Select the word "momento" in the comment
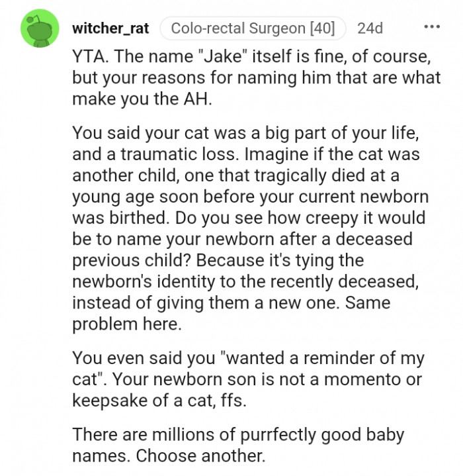463x476 pixels. (x=362, y=379)
